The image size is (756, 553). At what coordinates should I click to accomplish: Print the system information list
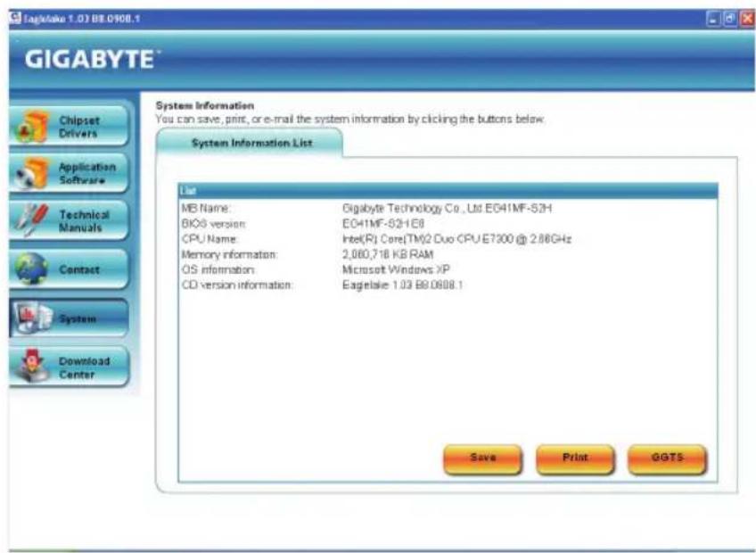[x=575, y=459]
